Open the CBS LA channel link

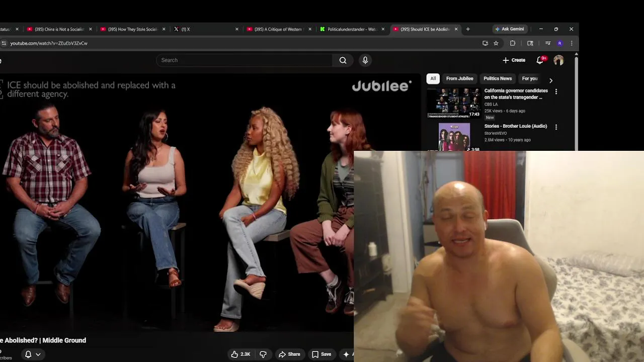click(x=491, y=104)
